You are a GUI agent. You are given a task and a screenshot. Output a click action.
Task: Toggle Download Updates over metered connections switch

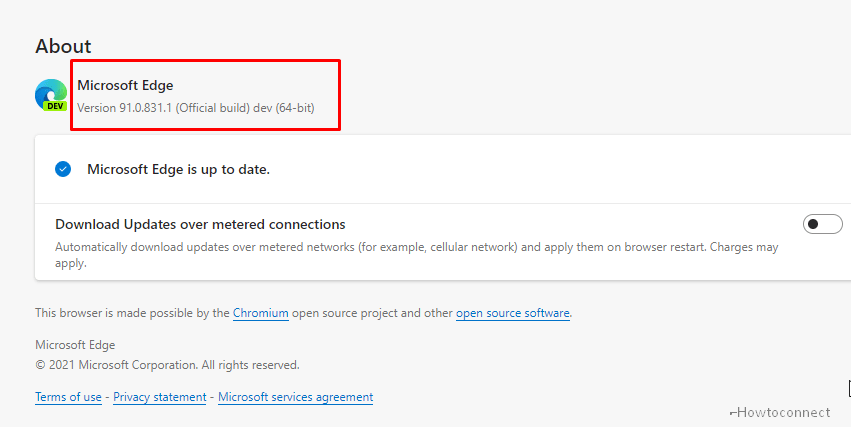point(823,224)
